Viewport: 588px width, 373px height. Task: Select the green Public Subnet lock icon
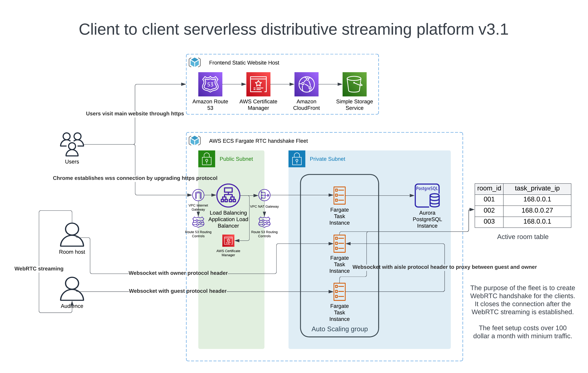[207, 159]
